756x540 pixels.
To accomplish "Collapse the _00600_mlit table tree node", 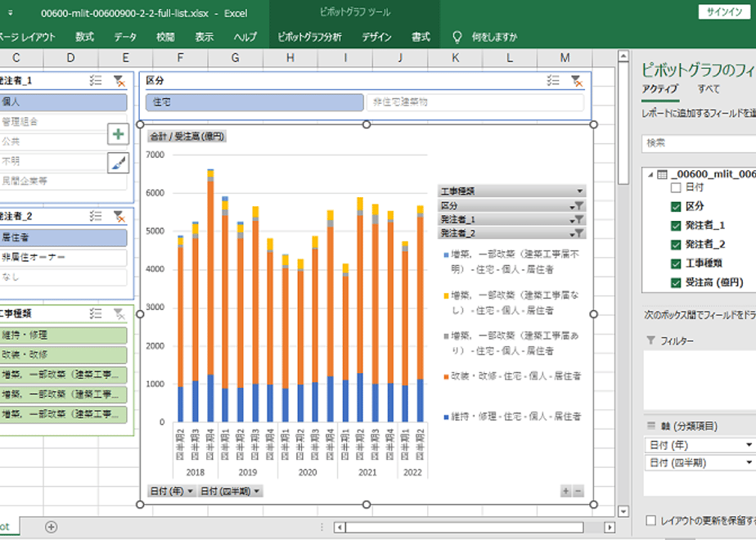I will coord(650,174).
